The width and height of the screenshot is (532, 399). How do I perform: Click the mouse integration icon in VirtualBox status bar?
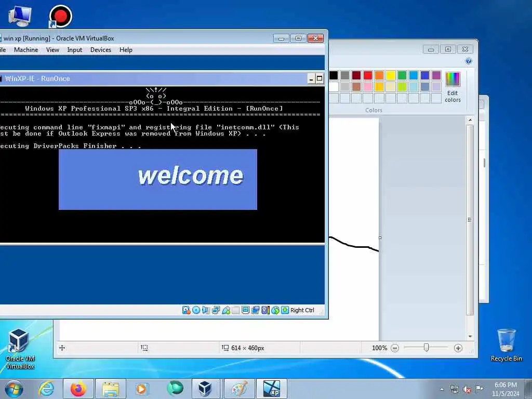[x=275, y=310]
